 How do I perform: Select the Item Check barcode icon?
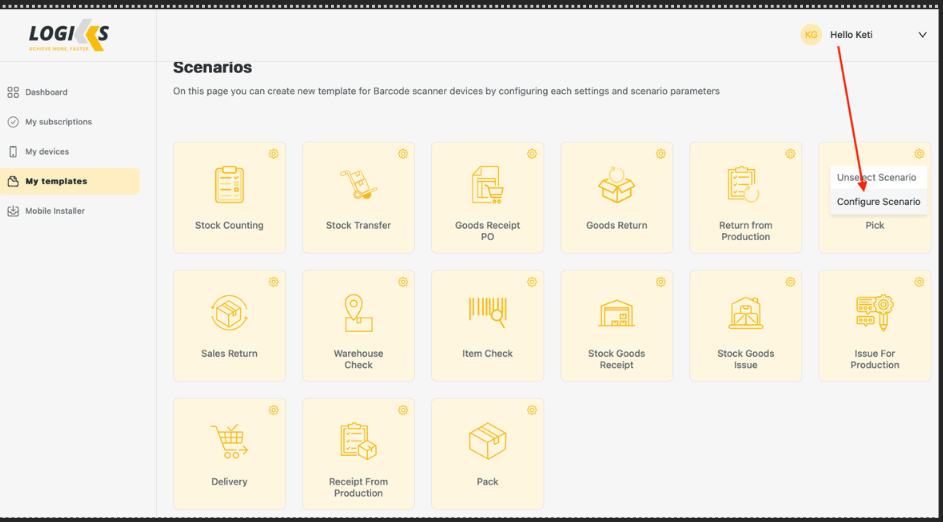tap(487, 311)
